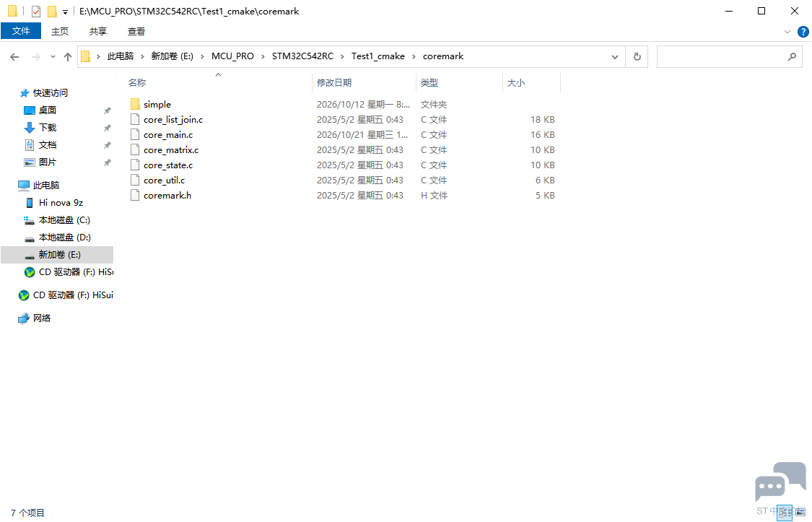Open the 查看 ribbon tab
The width and height of the screenshot is (812, 522).
(x=136, y=32)
